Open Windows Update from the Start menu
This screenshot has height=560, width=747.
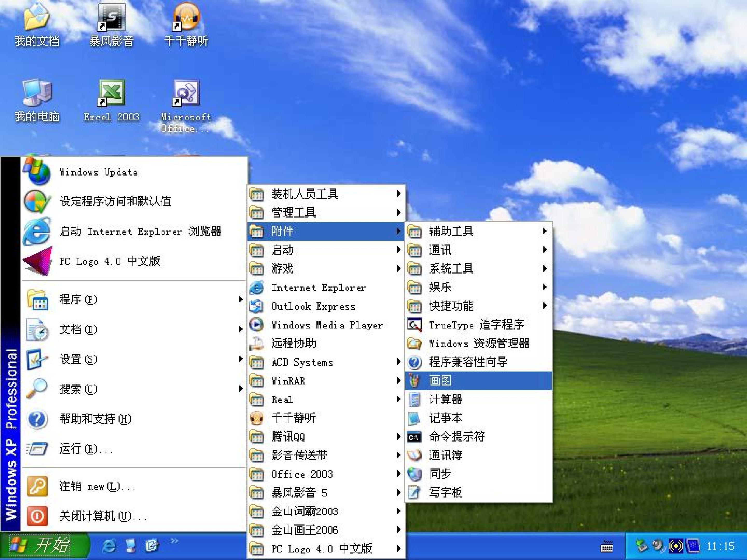pyautogui.click(x=134, y=172)
